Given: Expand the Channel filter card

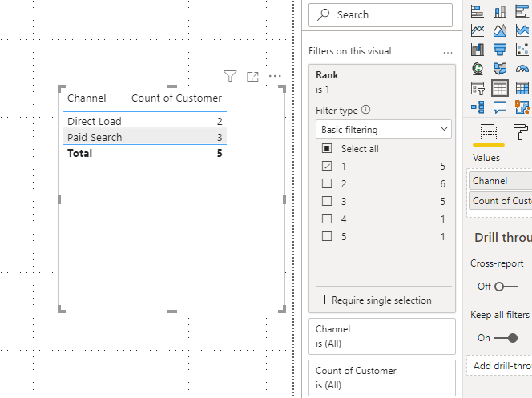Looking at the screenshot, I should 382,336.
